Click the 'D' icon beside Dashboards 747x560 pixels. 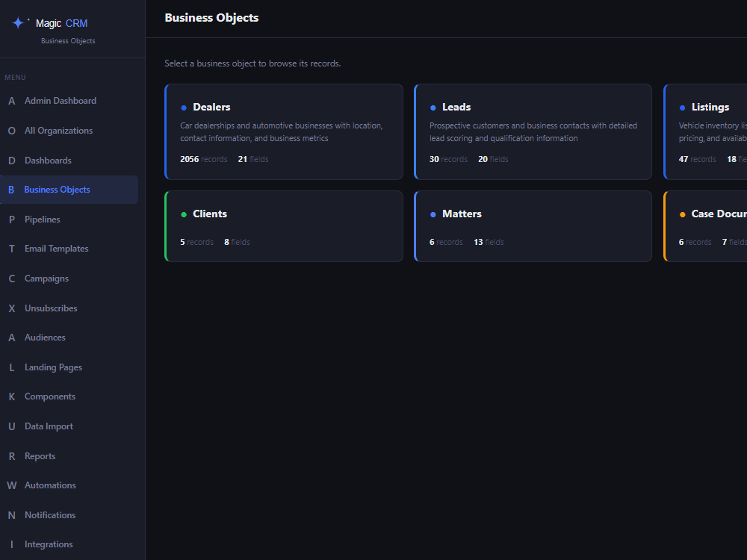[x=12, y=161]
